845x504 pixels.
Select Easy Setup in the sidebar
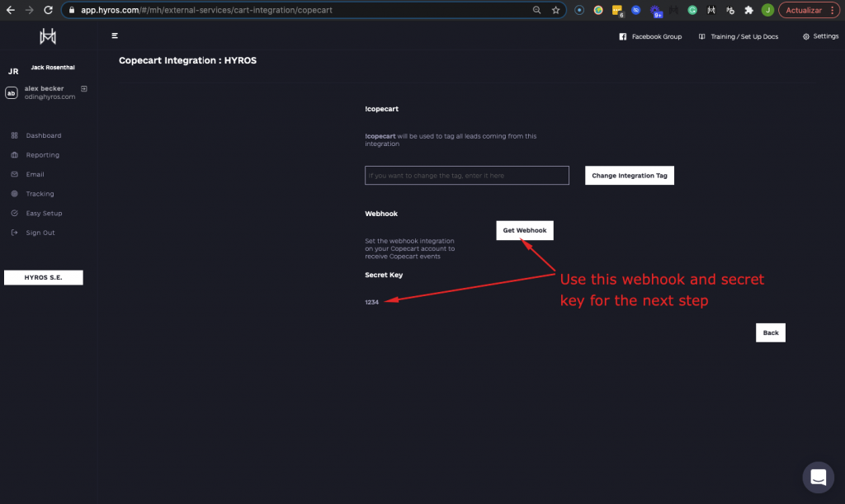[45, 213]
